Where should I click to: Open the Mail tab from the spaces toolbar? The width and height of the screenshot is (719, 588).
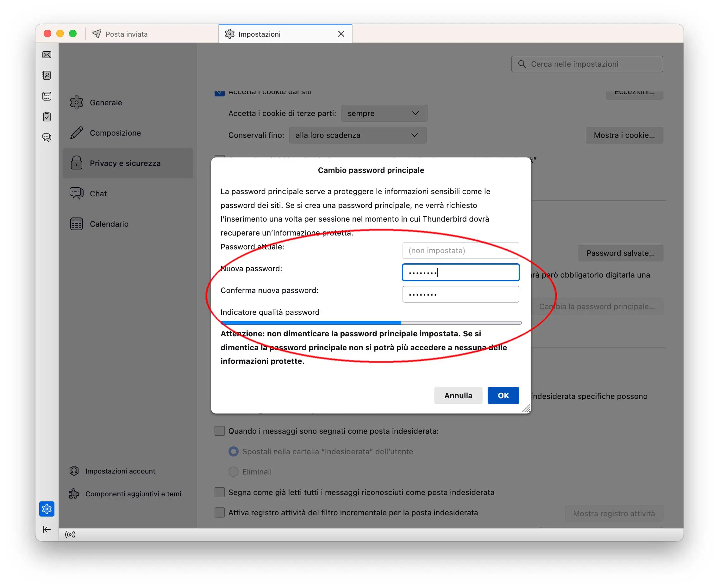[47, 54]
